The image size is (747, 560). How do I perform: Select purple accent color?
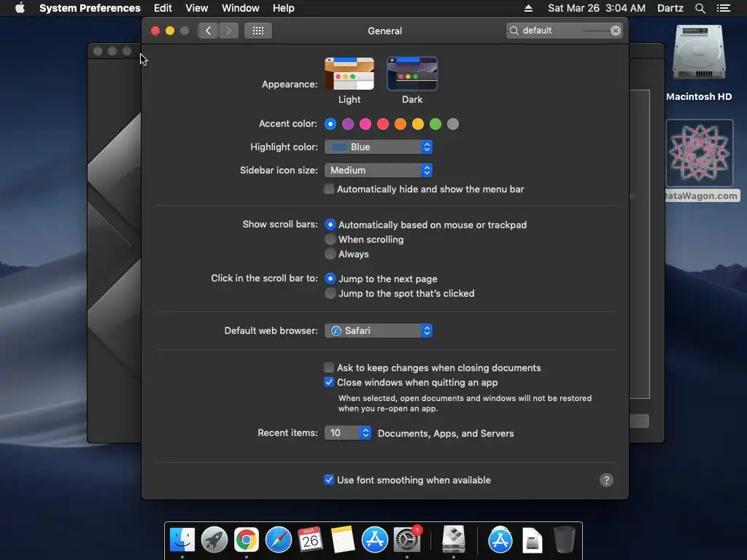(348, 124)
